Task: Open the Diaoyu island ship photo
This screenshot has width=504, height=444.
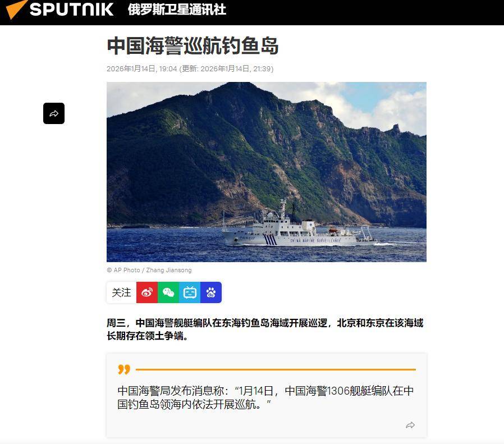Action: [267, 172]
